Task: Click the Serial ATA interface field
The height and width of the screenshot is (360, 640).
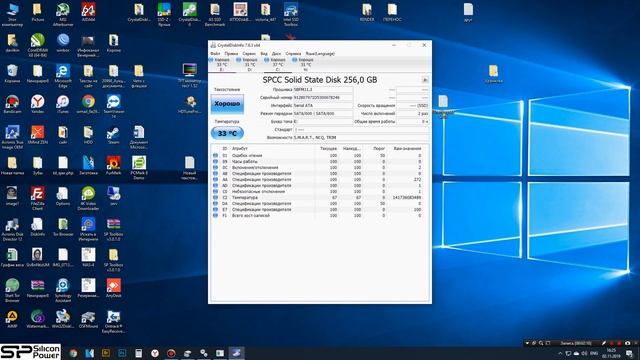Action: (x=323, y=105)
